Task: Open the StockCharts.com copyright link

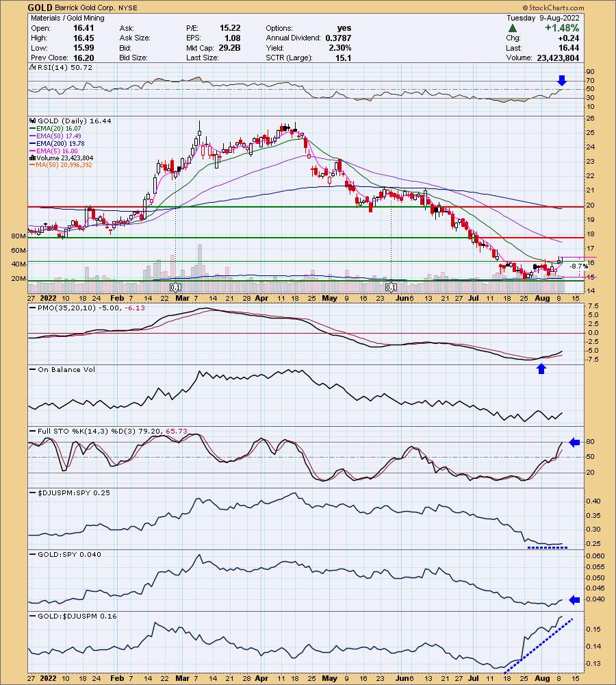Action: (553, 8)
